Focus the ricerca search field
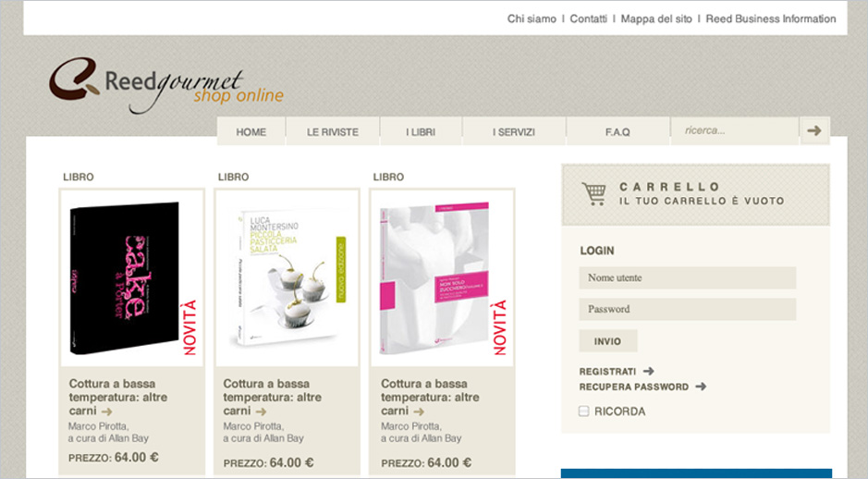 coord(735,130)
